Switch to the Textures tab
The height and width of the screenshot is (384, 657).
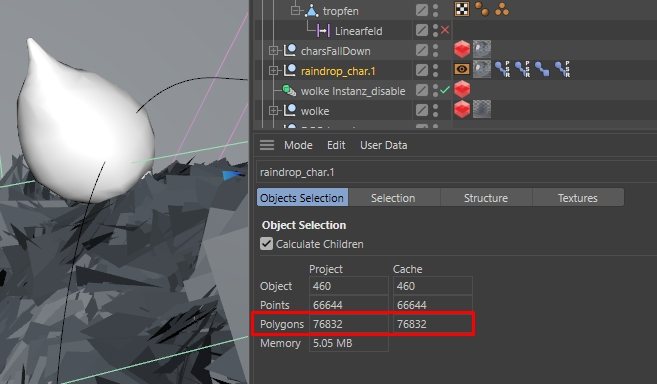[x=577, y=197]
